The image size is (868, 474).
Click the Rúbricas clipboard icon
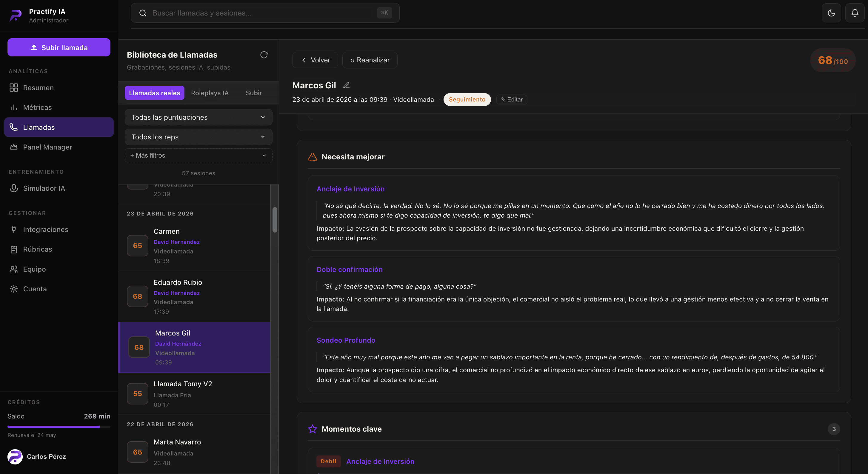[x=14, y=249]
